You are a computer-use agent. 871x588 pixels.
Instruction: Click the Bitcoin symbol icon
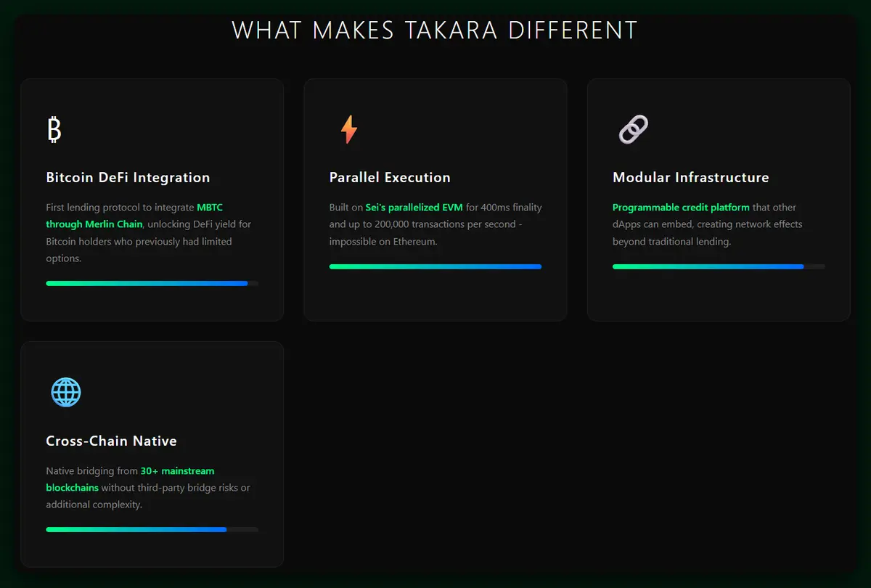[54, 130]
